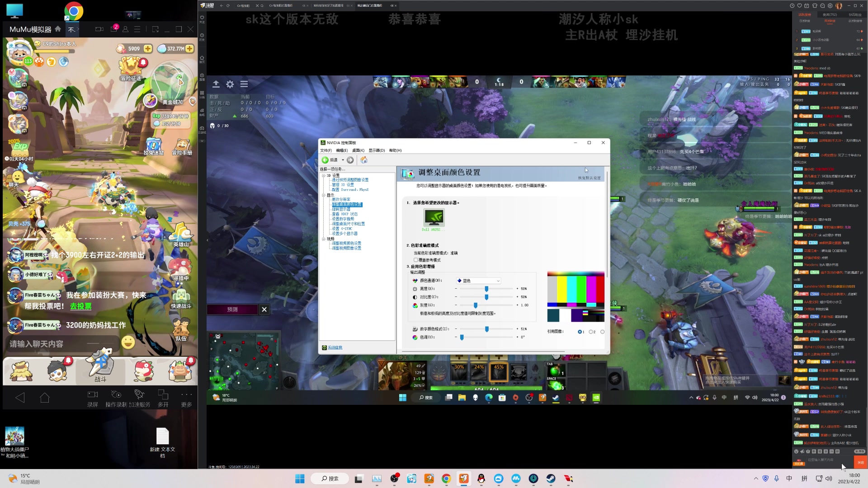Select 调整视频颜色设置 in task tree
This screenshot has width=868, height=488.
pos(346,243)
